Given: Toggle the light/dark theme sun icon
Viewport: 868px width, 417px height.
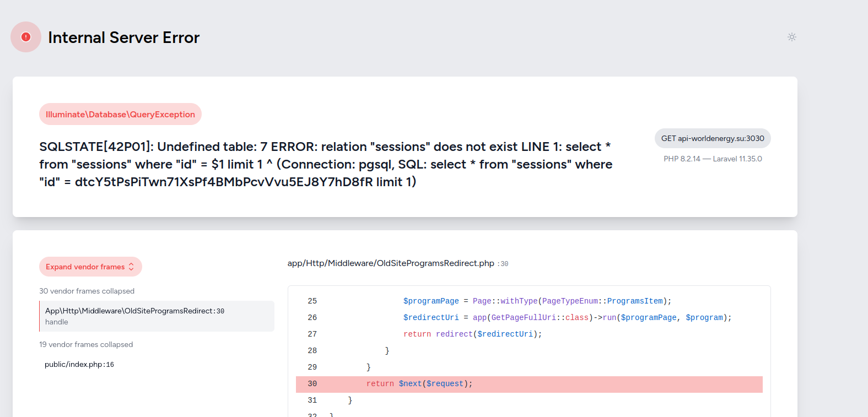Looking at the screenshot, I should [x=791, y=37].
